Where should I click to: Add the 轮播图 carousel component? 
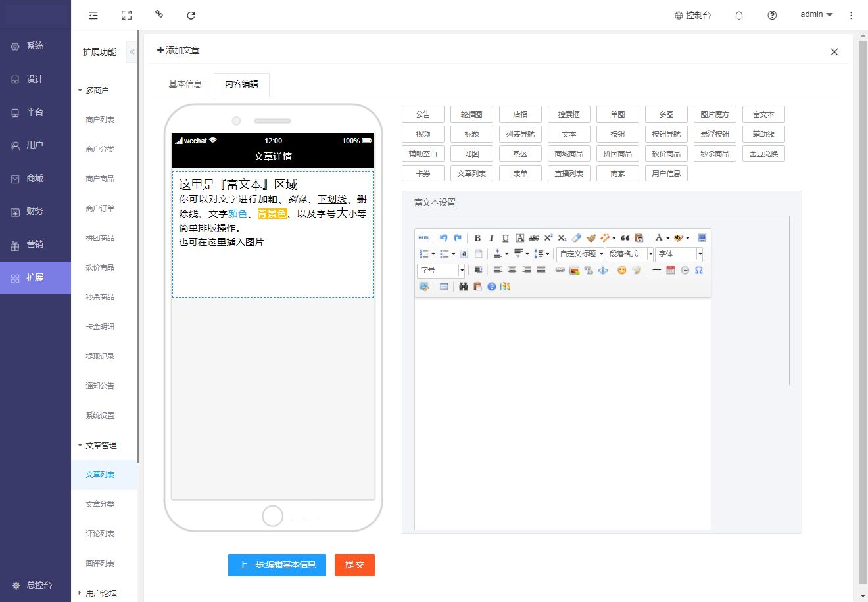point(471,114)
